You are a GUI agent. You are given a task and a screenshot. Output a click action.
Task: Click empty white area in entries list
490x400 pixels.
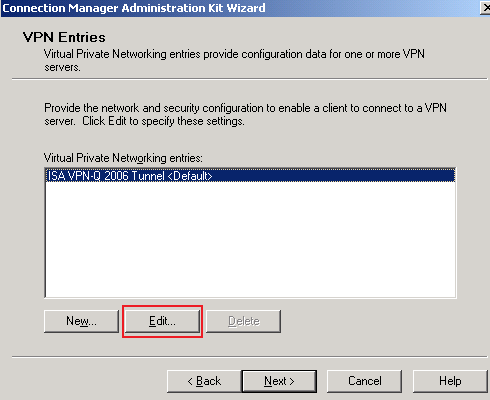click(250, 239)
